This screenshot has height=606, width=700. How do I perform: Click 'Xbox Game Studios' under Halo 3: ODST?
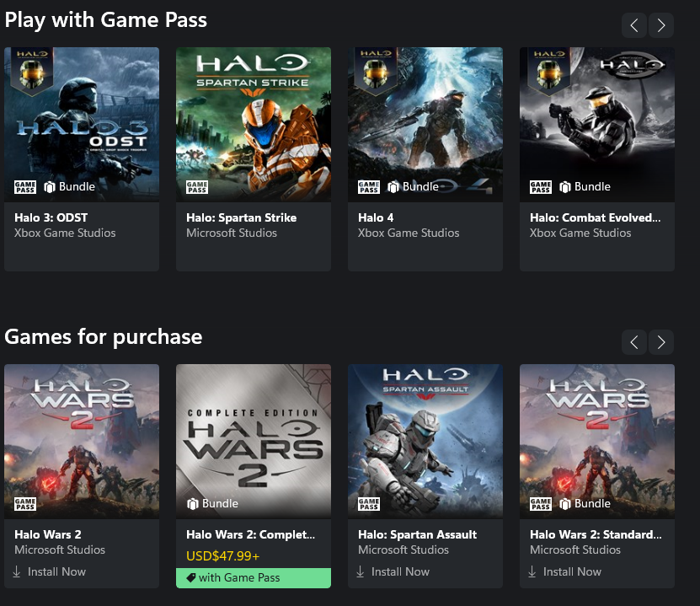(65, 233)
